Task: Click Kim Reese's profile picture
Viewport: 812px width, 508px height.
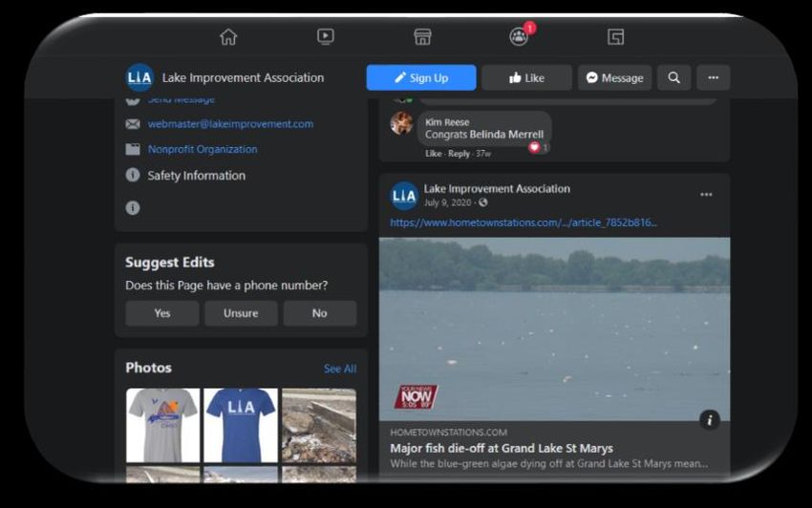Action: click(402, 123)
